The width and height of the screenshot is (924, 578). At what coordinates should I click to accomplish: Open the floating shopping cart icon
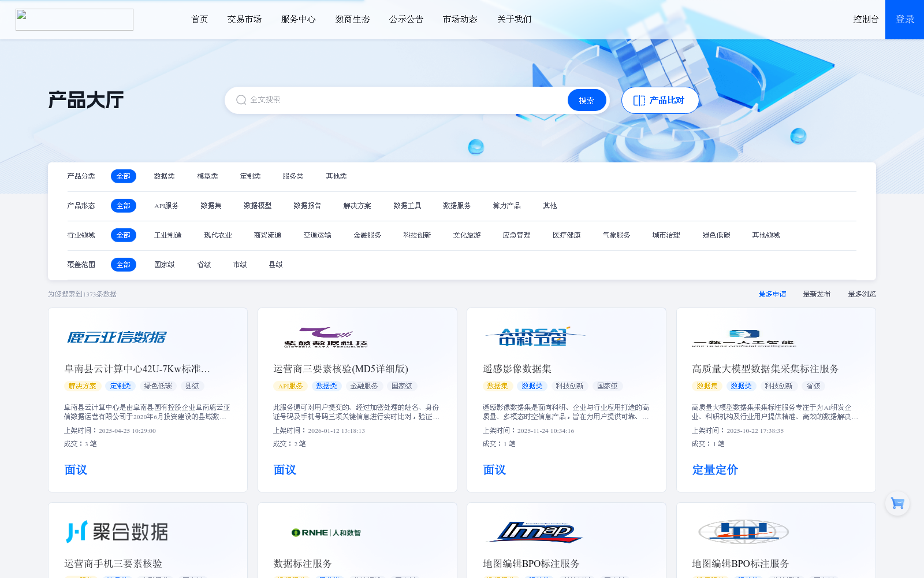tap(897, 503)
